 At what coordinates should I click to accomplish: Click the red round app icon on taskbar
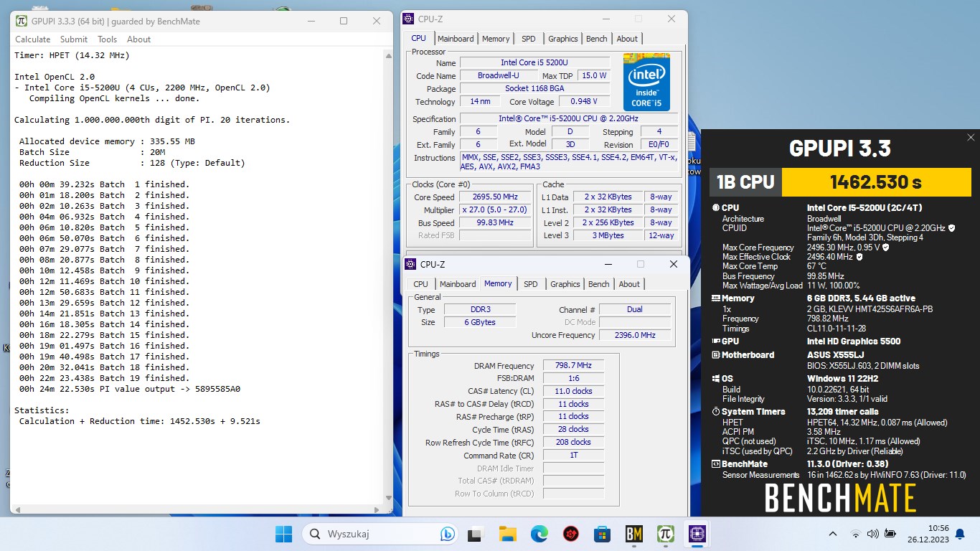pos(571,534)
